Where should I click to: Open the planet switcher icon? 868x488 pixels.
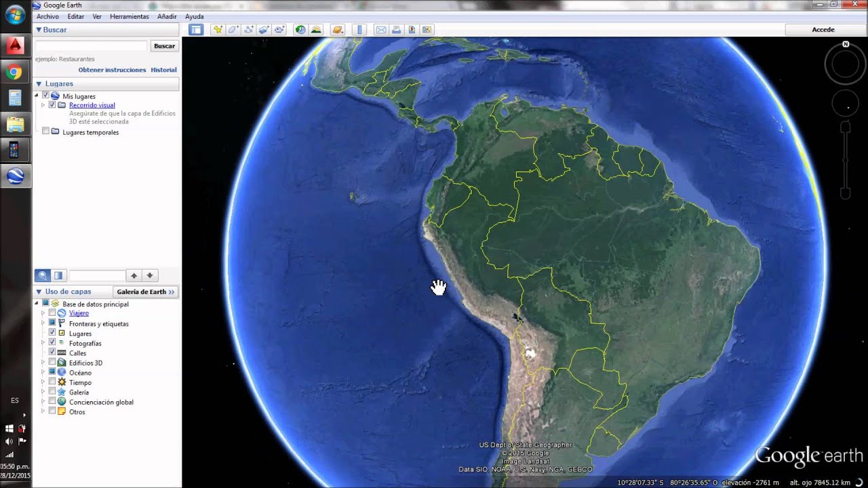pos(338,30)
